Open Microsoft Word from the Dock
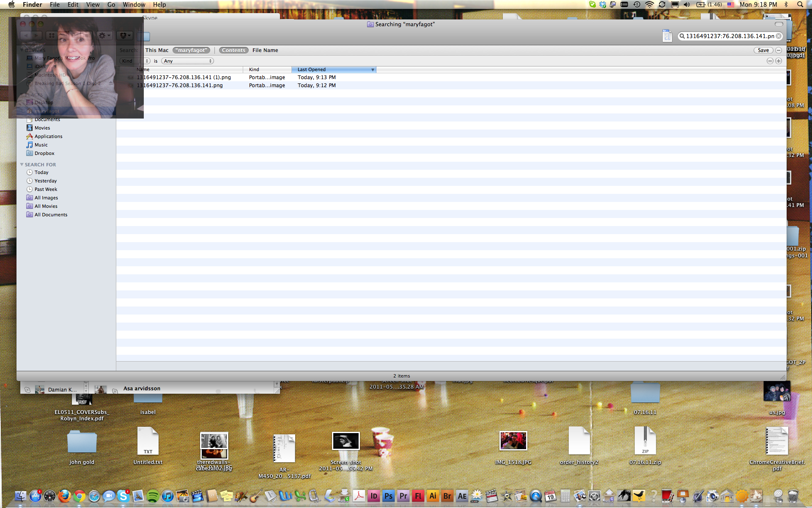812x508 pixels. (285, 496)
